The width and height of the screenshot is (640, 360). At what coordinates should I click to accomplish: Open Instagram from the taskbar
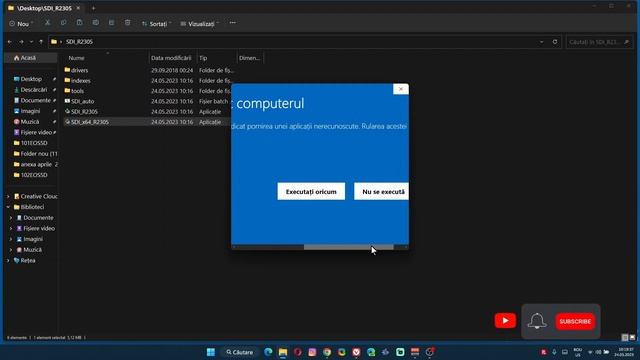click(x=312, y=352)
